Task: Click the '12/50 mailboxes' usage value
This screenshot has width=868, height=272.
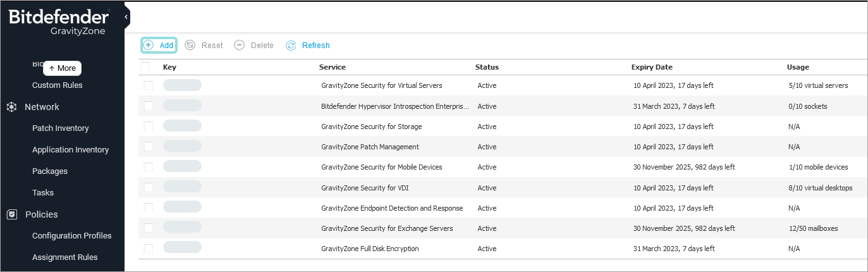Action: click(814, 228)
